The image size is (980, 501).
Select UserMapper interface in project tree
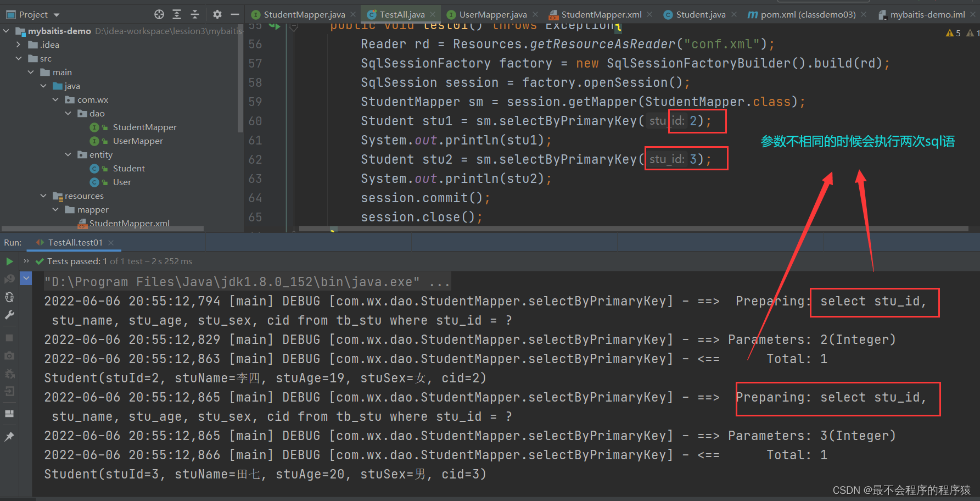[x=138, y=141]
